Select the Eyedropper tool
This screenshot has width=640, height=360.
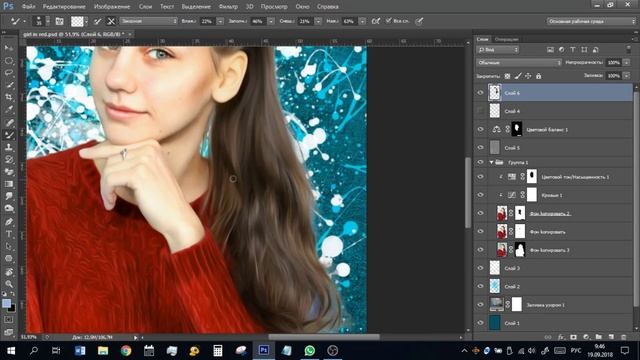tap(9, 109)
